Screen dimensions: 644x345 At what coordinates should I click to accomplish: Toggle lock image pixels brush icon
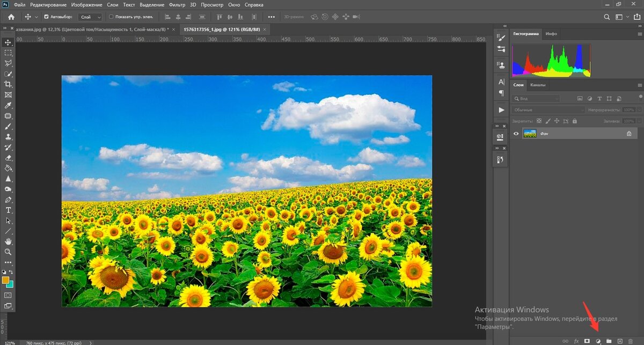click(548, 121)
